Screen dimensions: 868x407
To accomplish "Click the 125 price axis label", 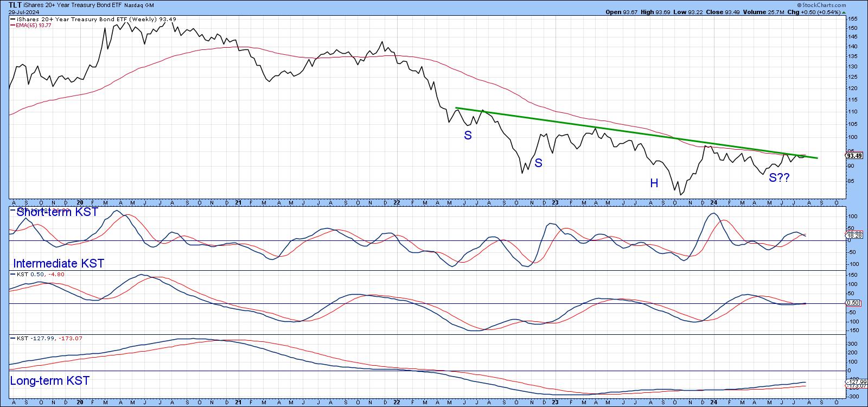I will coord(852,78).
